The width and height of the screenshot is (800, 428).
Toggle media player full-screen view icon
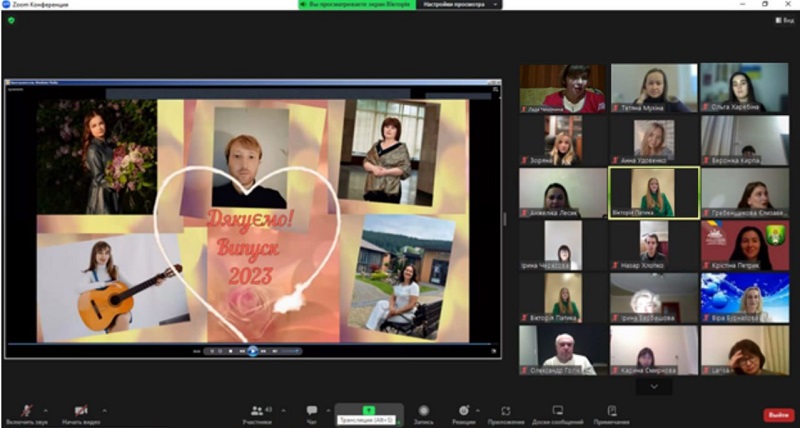[494, 351]
